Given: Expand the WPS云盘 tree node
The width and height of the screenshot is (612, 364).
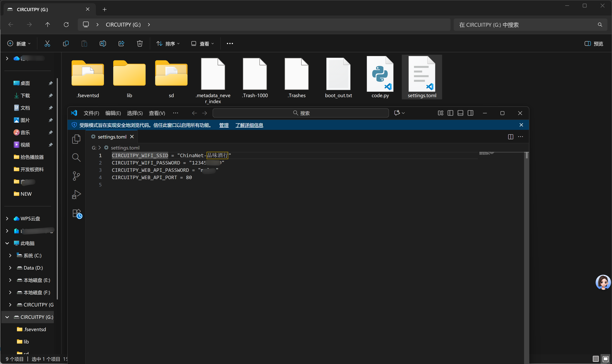Looking at the screenshot, I should coord(7,219).
